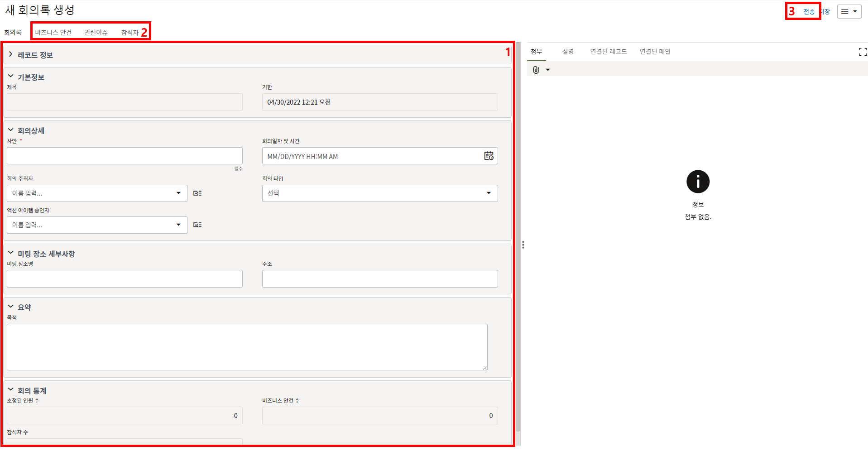868x456 pixels.
Task: Open the 회의 주최자 name dropdown
Action: 97,193
